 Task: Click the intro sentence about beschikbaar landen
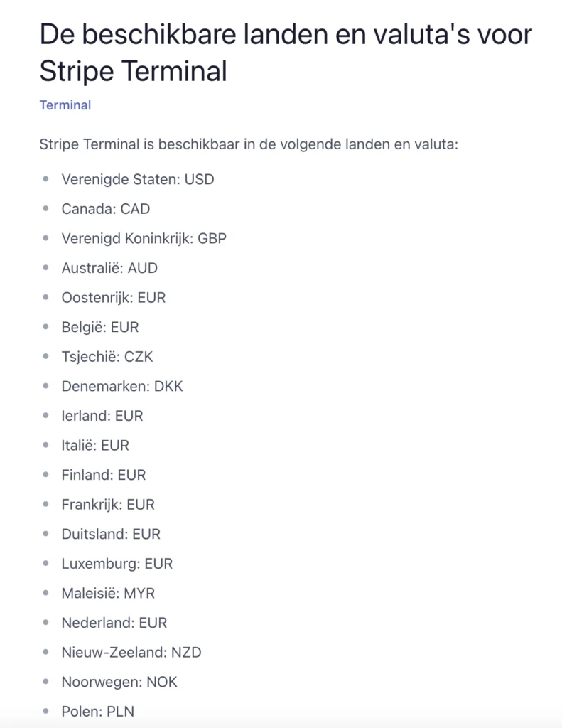(x=249, y=144)
